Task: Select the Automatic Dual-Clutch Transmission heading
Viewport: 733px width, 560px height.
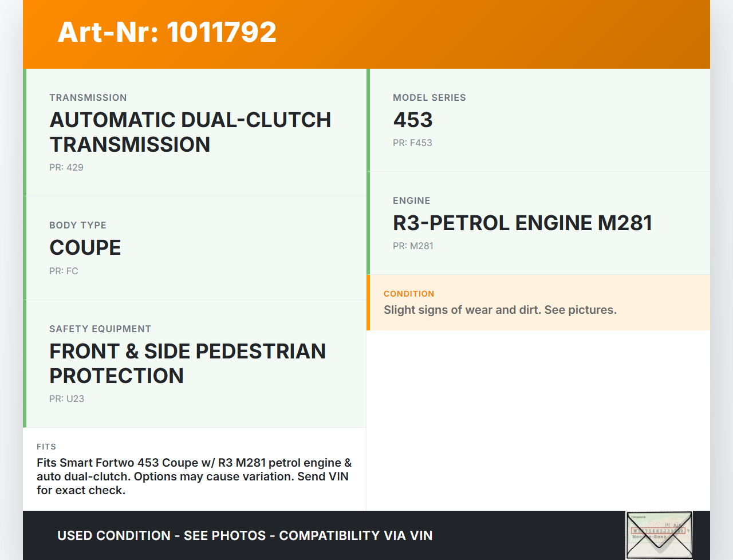Action: pos(190,132)
